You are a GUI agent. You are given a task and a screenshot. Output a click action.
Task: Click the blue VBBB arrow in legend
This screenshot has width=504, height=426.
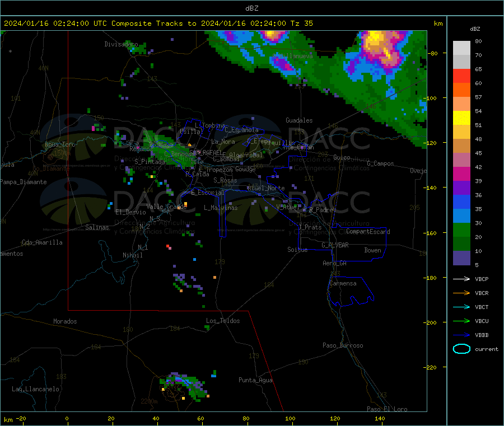tap(461, 335)
